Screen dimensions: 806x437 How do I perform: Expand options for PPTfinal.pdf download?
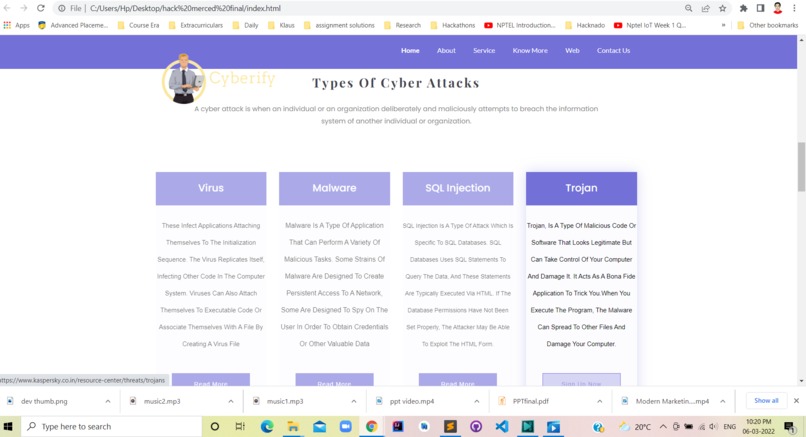599,401
